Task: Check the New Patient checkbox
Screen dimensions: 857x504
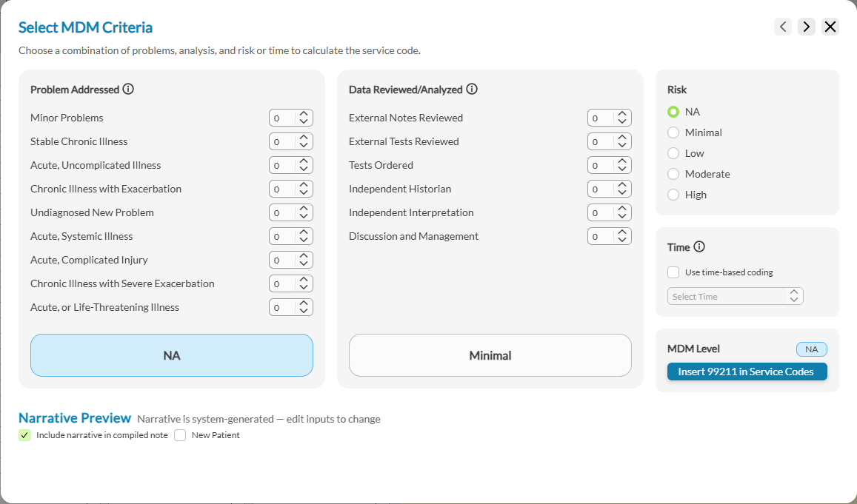Action: pyautogui.click(x=180, y=435)
